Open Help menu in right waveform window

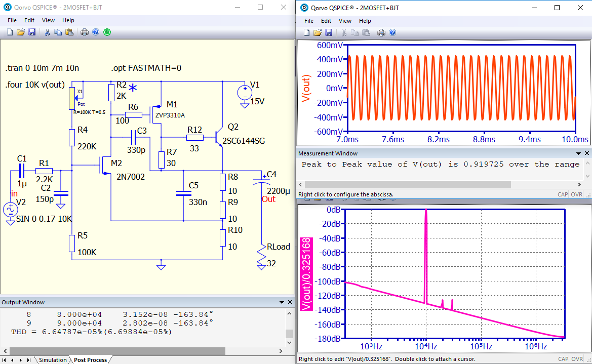pos(365,21)
